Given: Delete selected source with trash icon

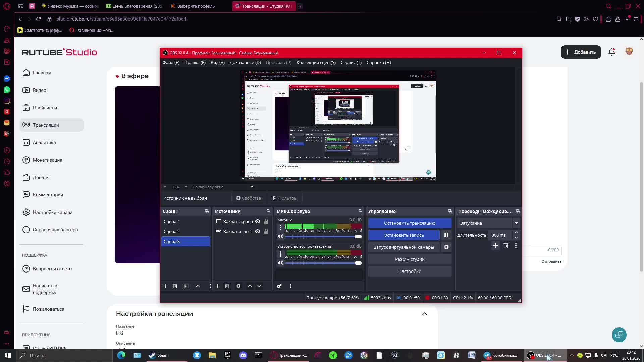Looking at the screenshot, I should (x=227, y=286).
